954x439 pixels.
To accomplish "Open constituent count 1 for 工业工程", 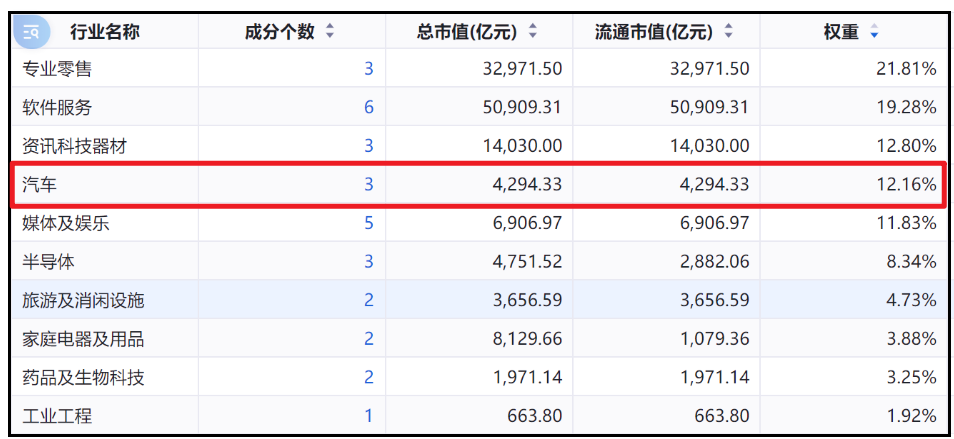I will (369, 417).
